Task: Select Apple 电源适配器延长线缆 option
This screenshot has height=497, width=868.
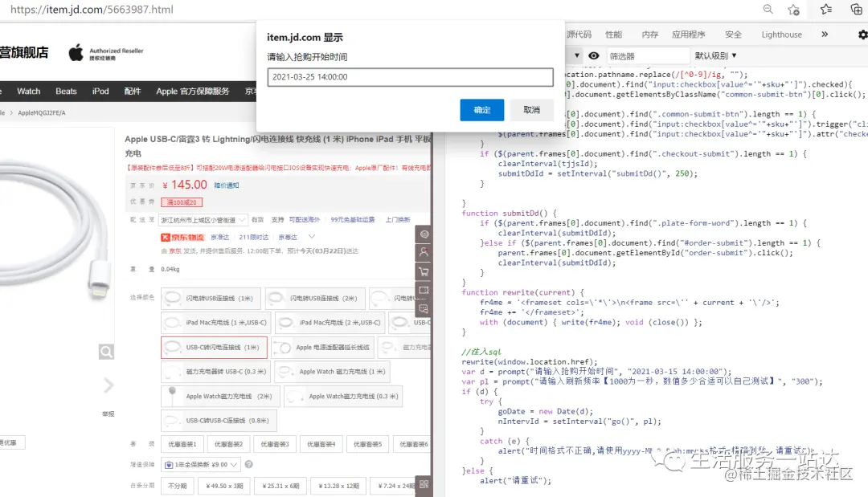Action: [323, 347]
